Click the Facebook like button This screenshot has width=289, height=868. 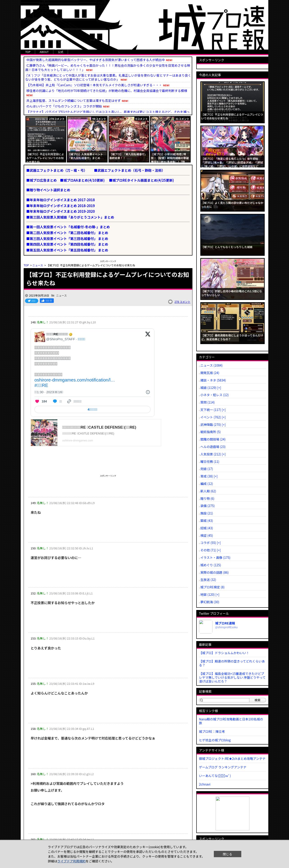pyautogui.click(x=47, y=301)
